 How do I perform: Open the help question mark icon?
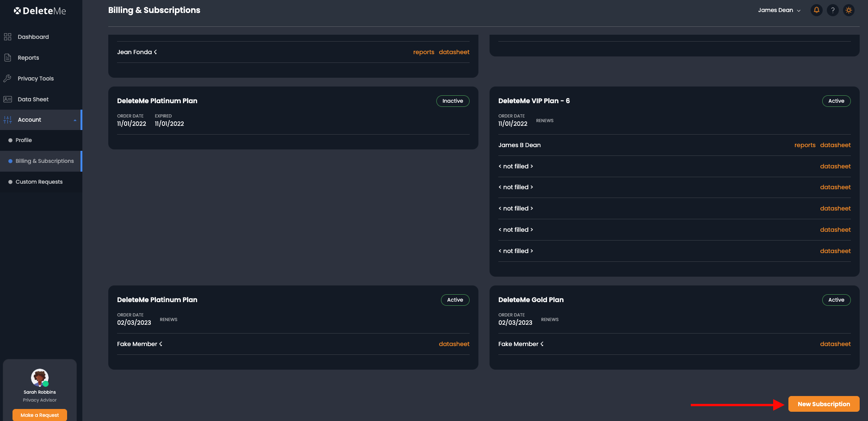pyautogui.click(x=833, y=10)
